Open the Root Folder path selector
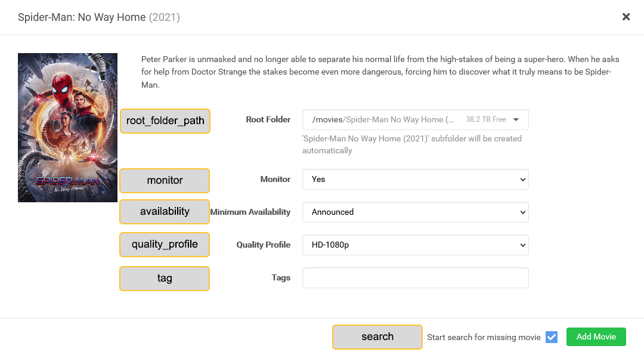 [x=415, y=119]
